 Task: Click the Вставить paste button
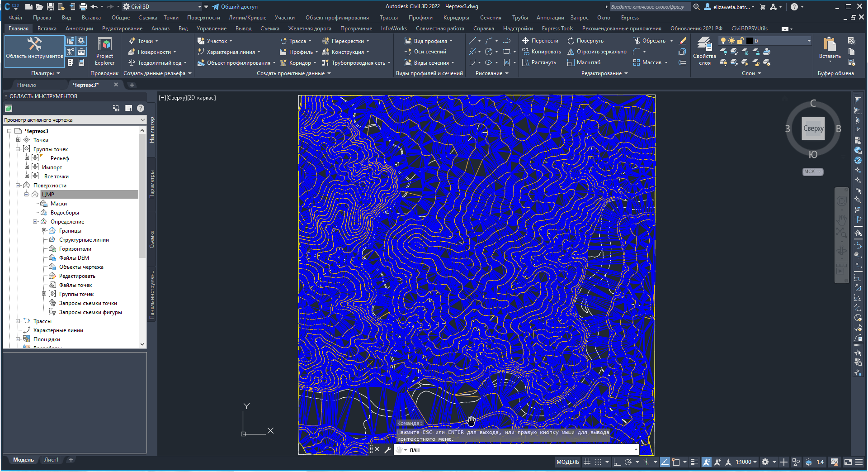pos(830,48)
